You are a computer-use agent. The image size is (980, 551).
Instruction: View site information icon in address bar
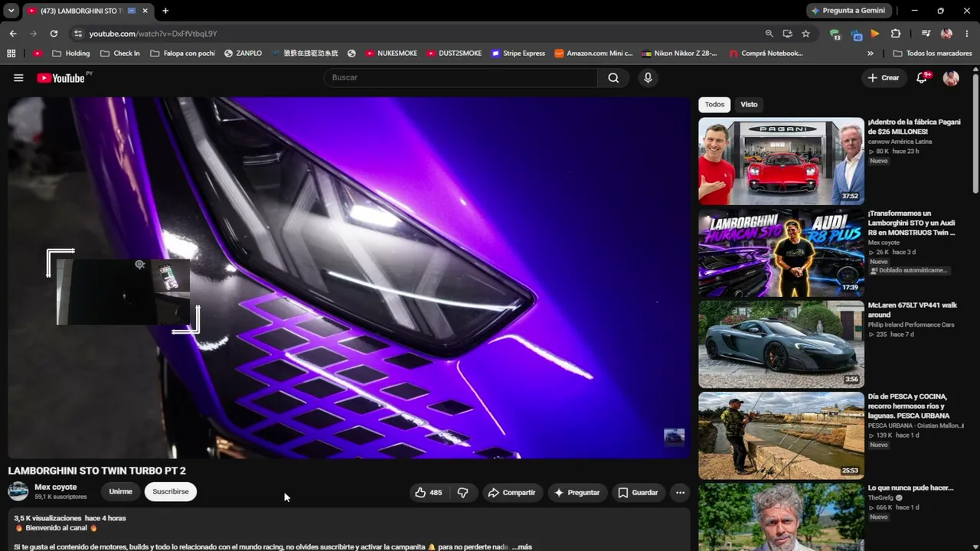[77, 34]
